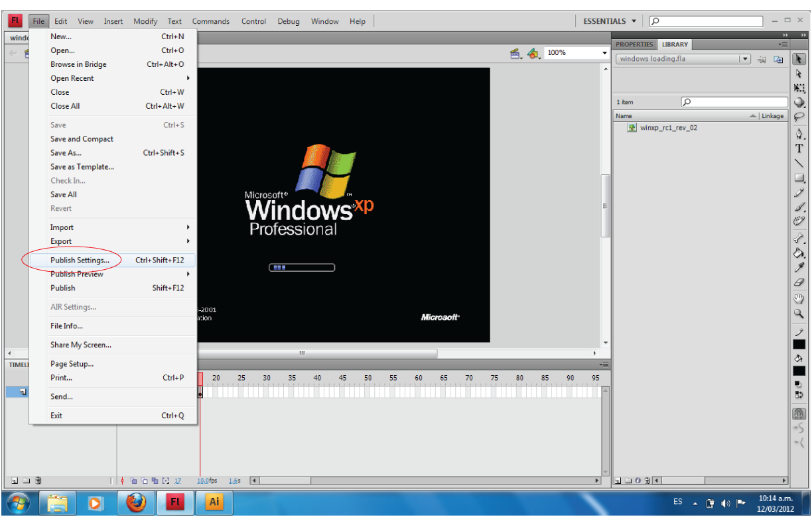Click Save and Compact
The width and height of the screenshot is (812, 525).
81,139
